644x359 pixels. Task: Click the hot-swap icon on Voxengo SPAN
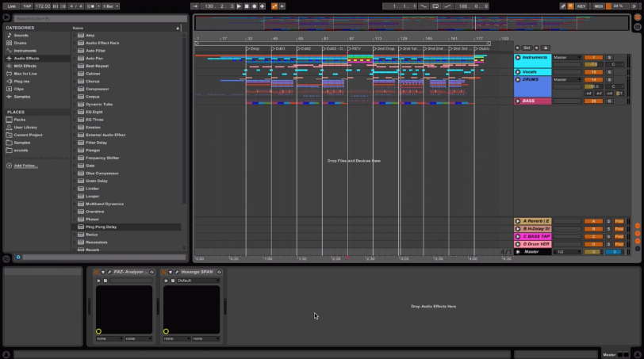click(220, 272)
